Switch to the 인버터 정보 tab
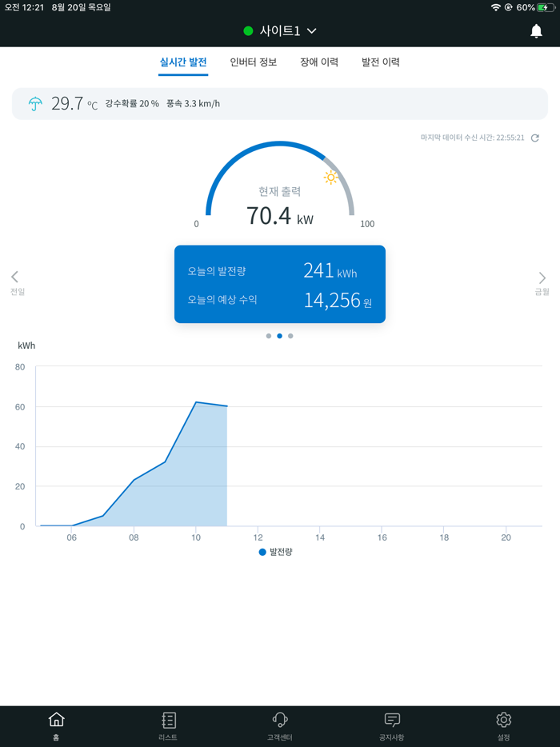Screen dimensions: 560x747 pyautogui.click(x=254, y=62)
